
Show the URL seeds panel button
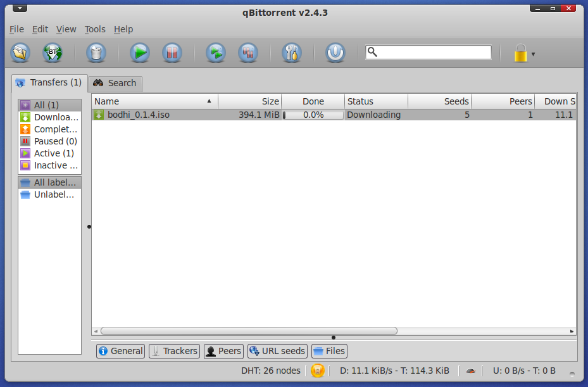coord(277,351)
